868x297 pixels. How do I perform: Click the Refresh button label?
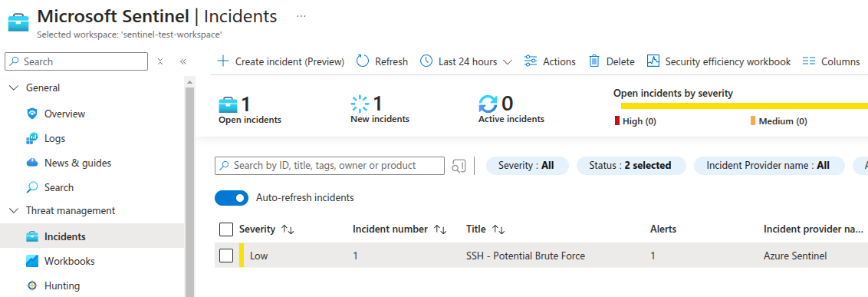pos(391,61)
